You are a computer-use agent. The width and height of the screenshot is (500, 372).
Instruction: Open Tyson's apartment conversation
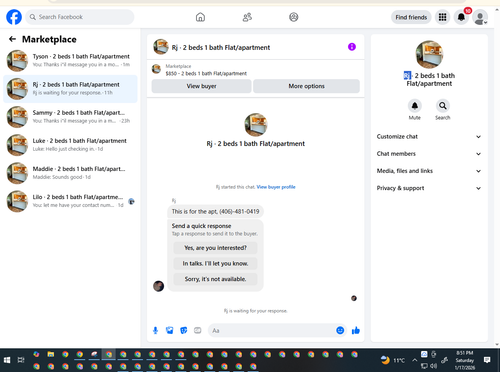tap(70, 61)
